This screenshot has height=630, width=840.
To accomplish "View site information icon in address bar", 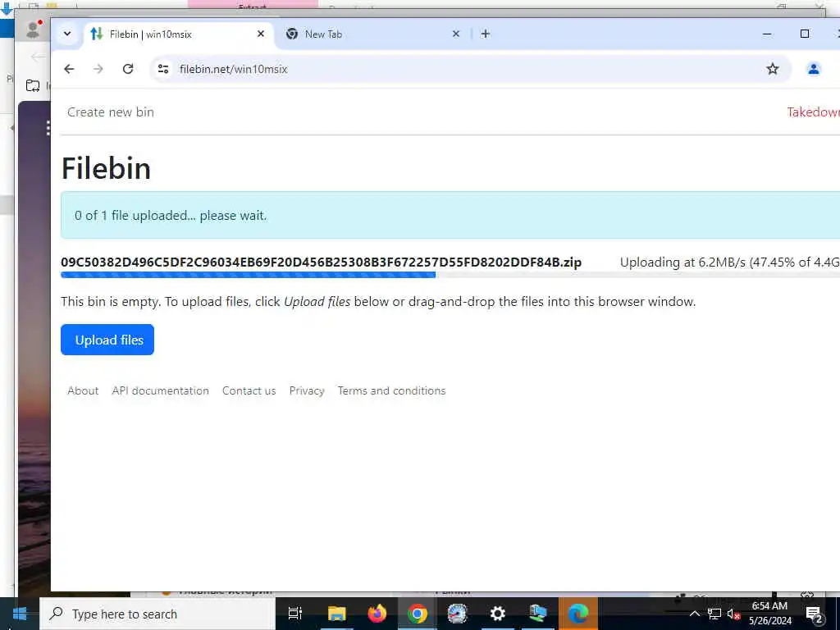I will [x=163, y=69].
